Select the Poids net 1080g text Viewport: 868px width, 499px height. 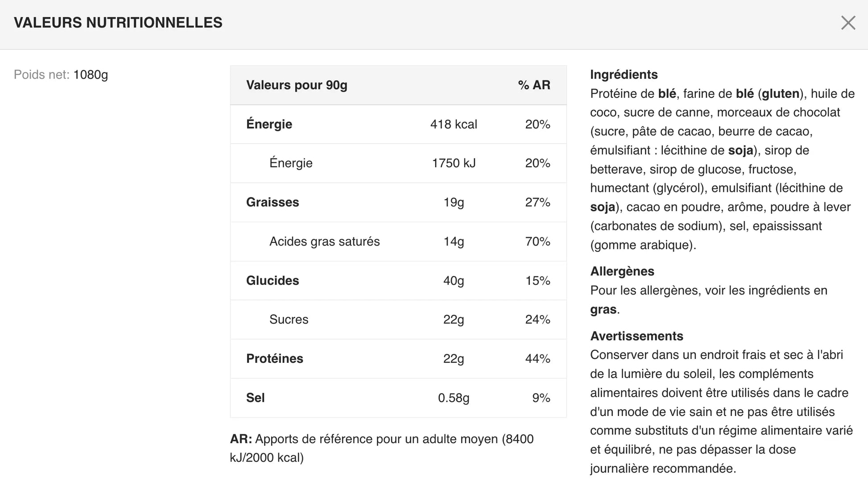61,75
